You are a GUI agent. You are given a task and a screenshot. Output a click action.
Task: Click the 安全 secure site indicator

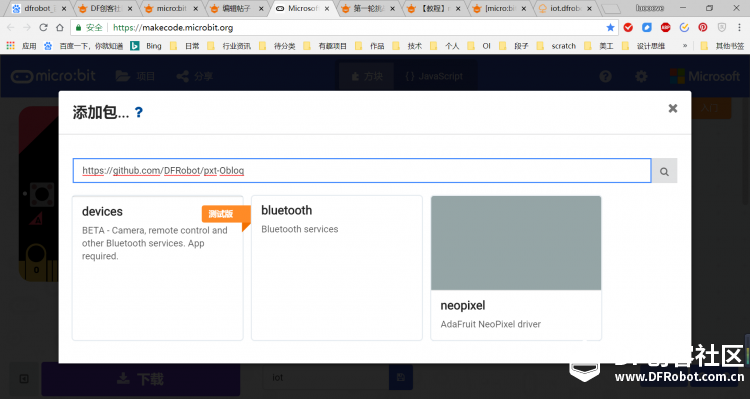pos(89,28)
